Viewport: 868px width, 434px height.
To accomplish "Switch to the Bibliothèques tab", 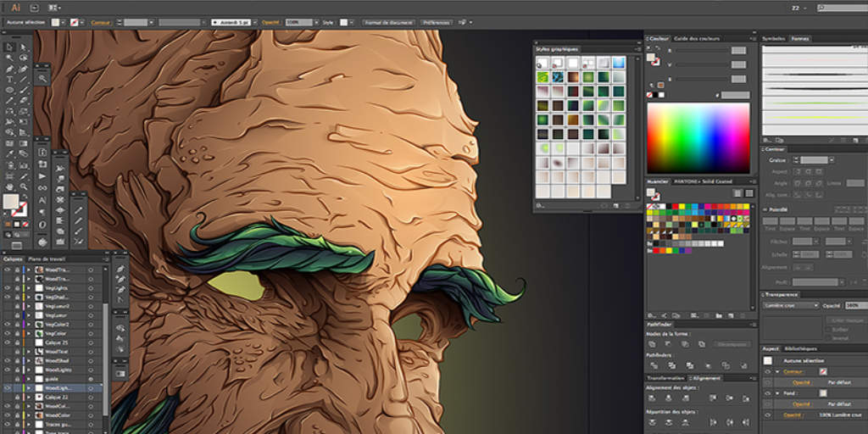I will tap(800, 348).
